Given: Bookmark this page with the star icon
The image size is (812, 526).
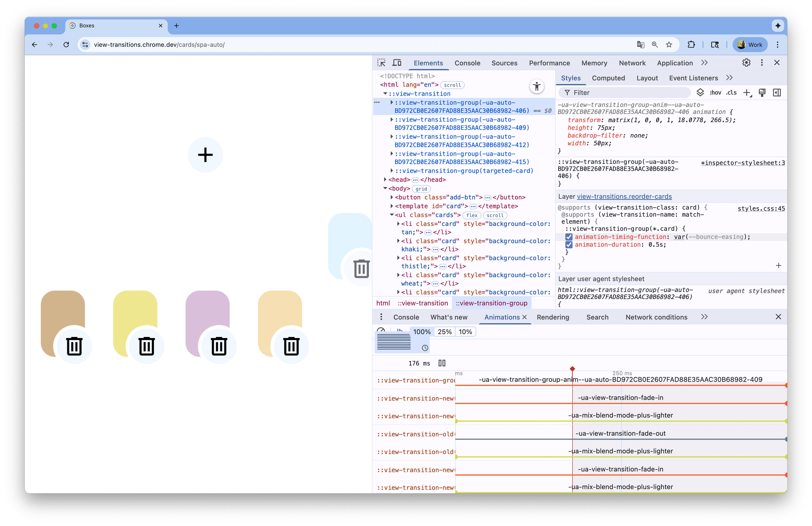Looking at the screenshot, I should click(669, 45).
